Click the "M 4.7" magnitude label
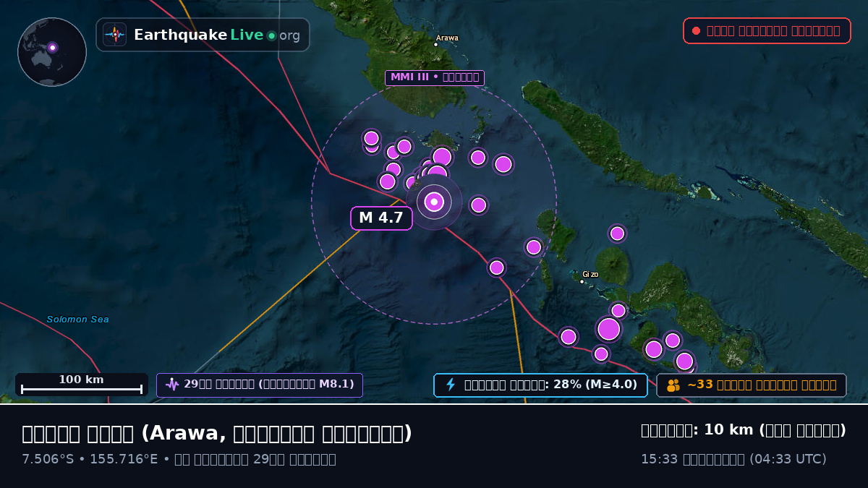Screen dimensions: 868x488 point(381,218)
